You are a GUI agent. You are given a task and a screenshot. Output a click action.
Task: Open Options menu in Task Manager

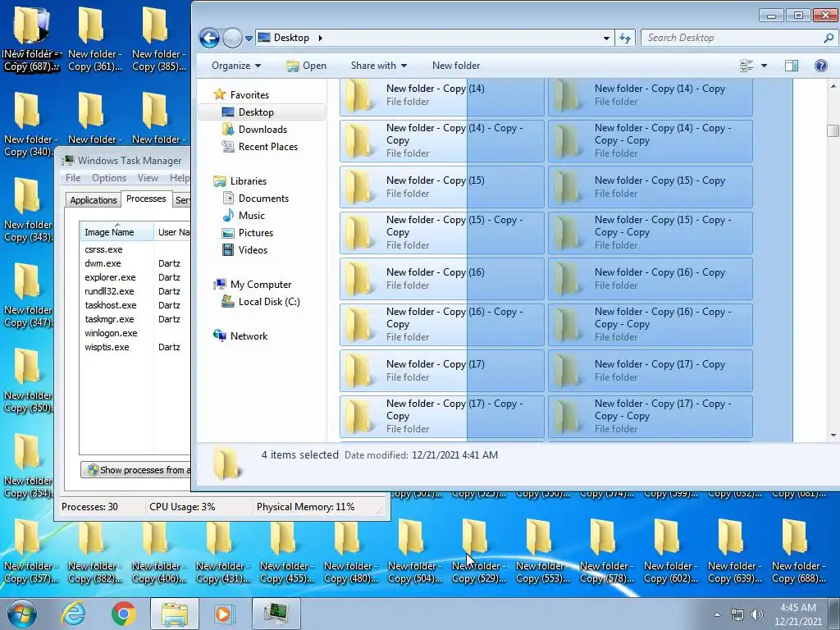109,178
